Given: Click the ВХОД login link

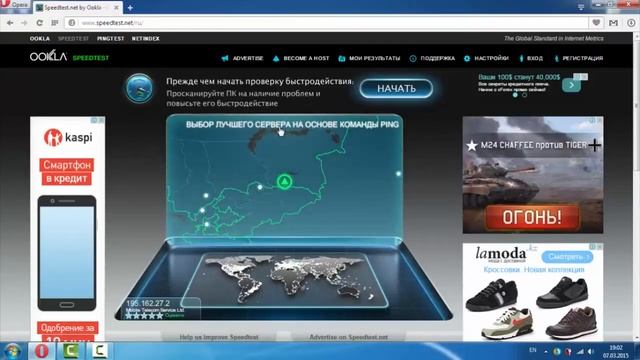Looking at the screenshot, I should (531, 58).
